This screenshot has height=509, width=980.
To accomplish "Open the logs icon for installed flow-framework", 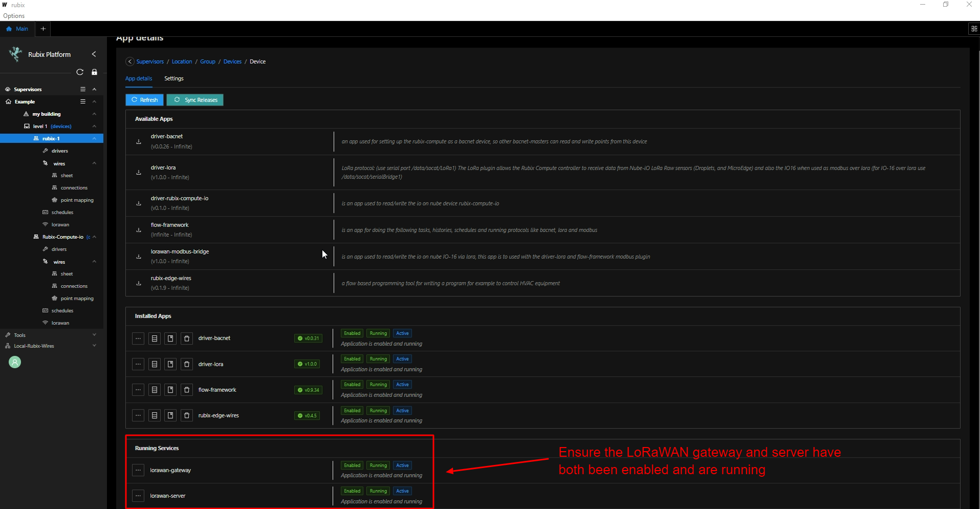I will pyautogui.click(x=155, y=390).
